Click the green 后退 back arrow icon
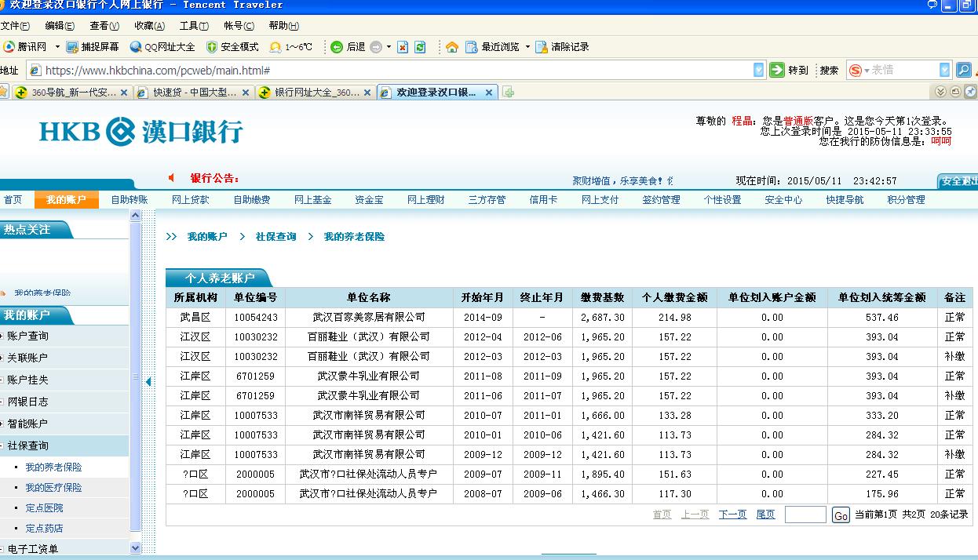The width and height of the screenshot is (978, 560). tap(337, 47)
